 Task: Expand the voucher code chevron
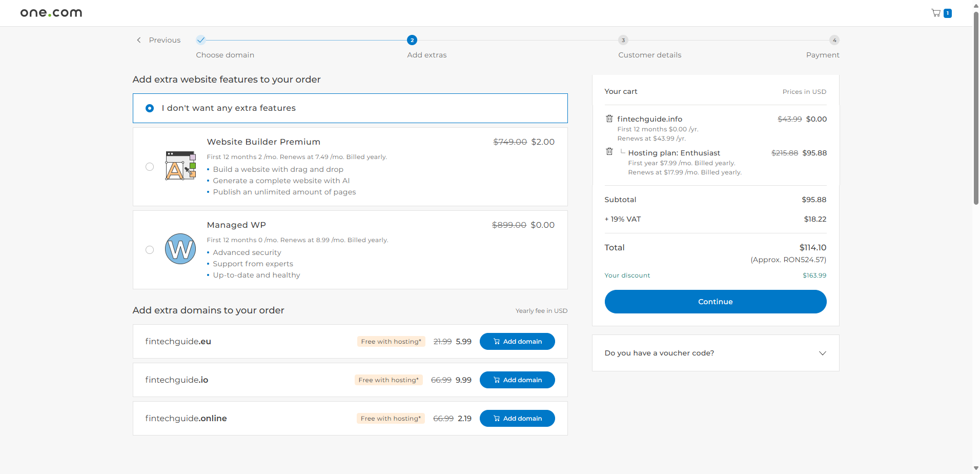pos(823,353)
